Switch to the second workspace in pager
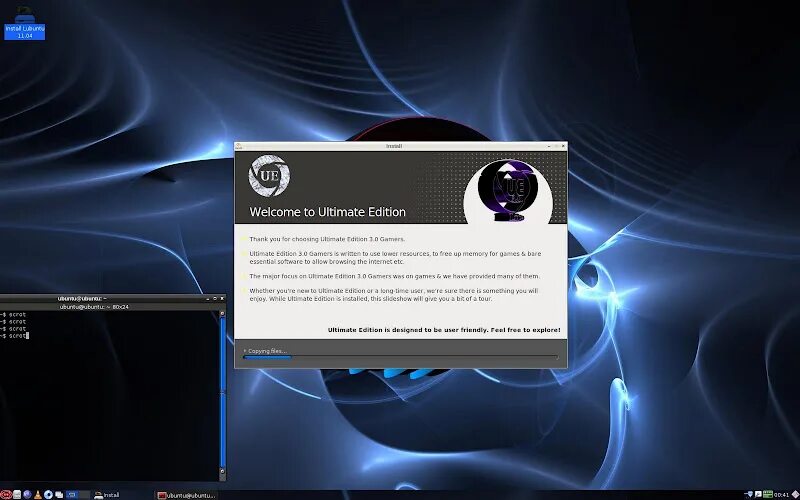The height and width of the screenshot is (500, 800). 85,494
